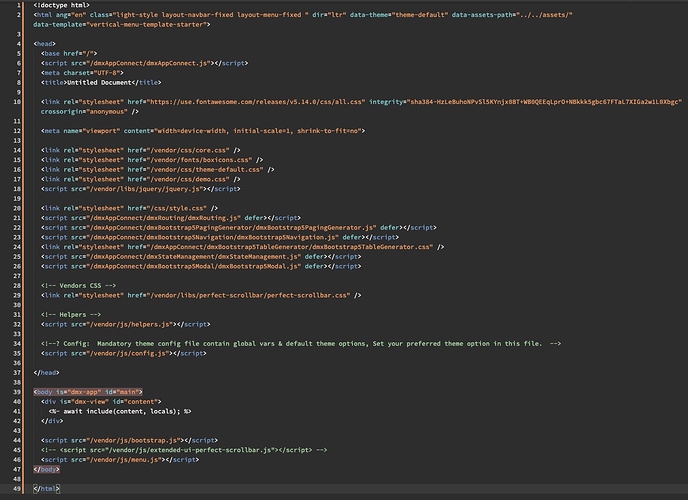Click the dmxBootstrap5TableGenerator.css stylesheet href
The width and height of the screenshot is (688, 500).
coord(291,246)
